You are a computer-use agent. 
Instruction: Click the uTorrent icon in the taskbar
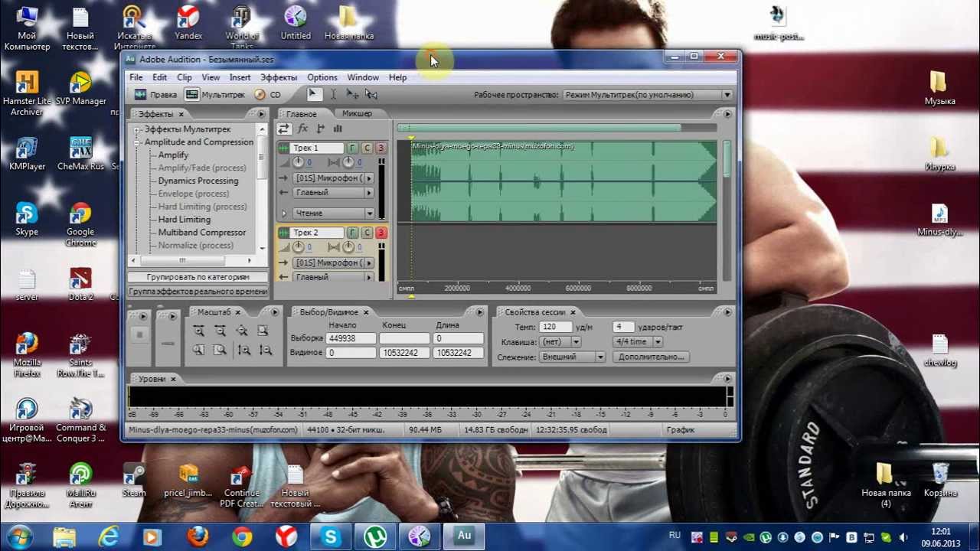tap(375, 536)
